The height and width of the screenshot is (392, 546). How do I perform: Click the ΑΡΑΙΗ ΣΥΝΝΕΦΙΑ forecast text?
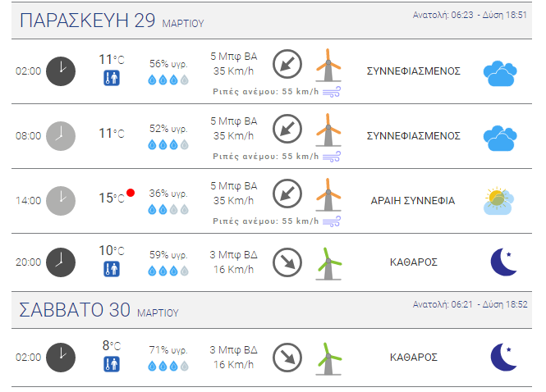click(x=413, y=201)
